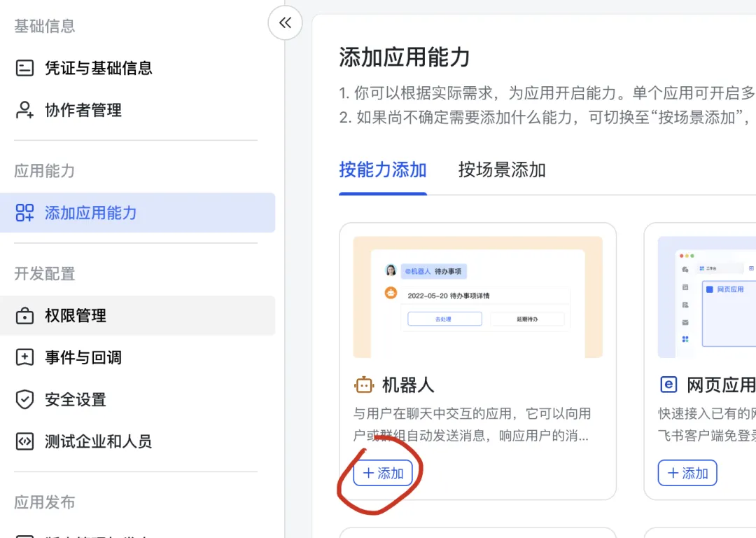Click the 凭证与基础信息 card icon
Image resolution: width=756 pixels, height=538 pixels.
point(24,68)
